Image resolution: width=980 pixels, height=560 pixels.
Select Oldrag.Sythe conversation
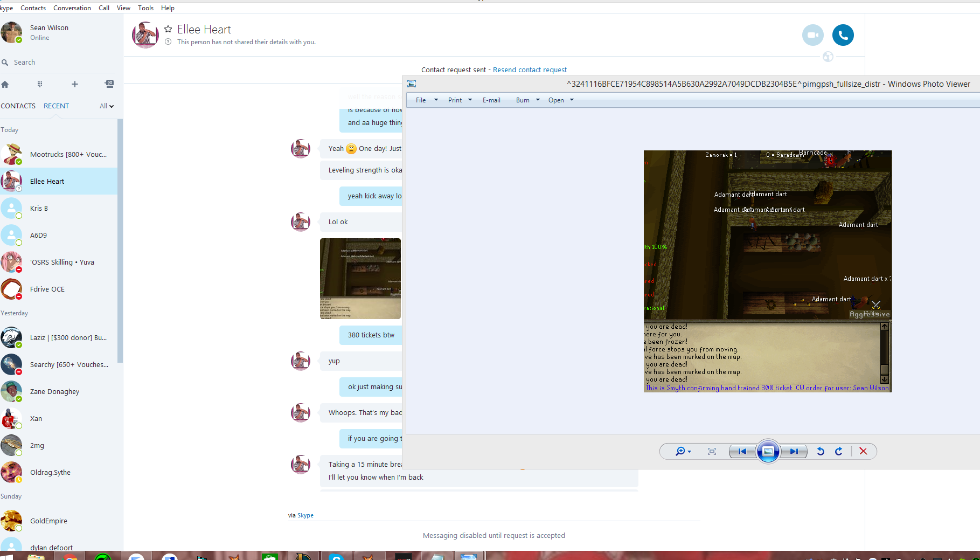59,472
